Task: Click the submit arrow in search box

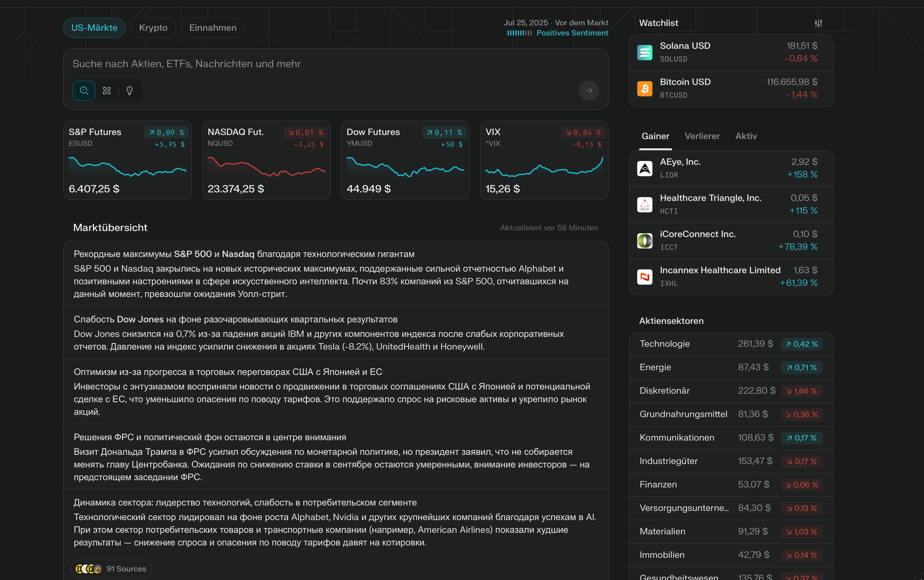Action: (589, 91)
